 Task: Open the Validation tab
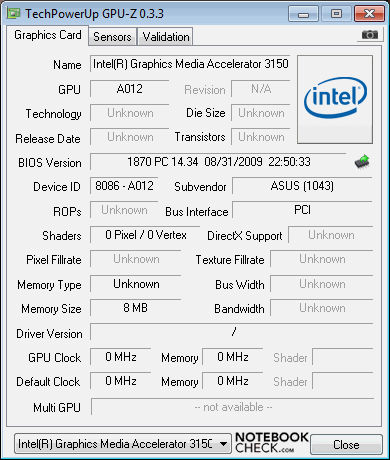click(x=166, y=37)
